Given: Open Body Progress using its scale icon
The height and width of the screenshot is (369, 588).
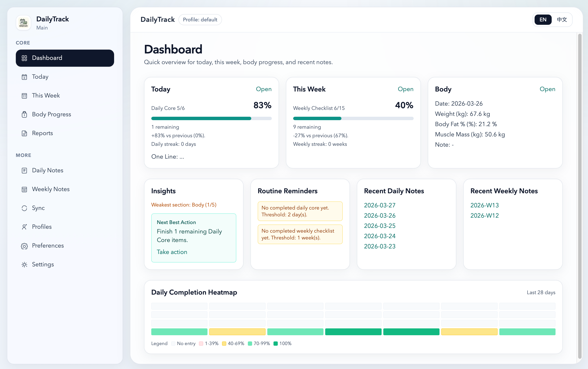Looking at the screenshot, I should 25,114.
